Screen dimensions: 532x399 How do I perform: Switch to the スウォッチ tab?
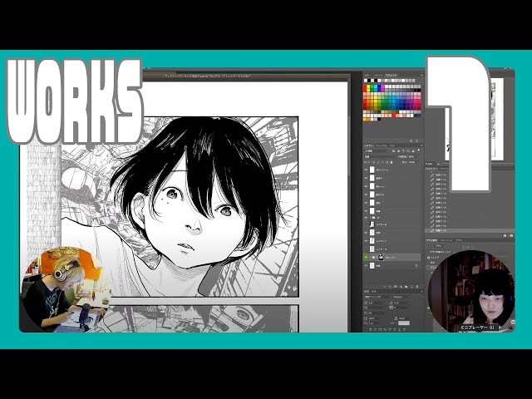(x=392, y=75)
